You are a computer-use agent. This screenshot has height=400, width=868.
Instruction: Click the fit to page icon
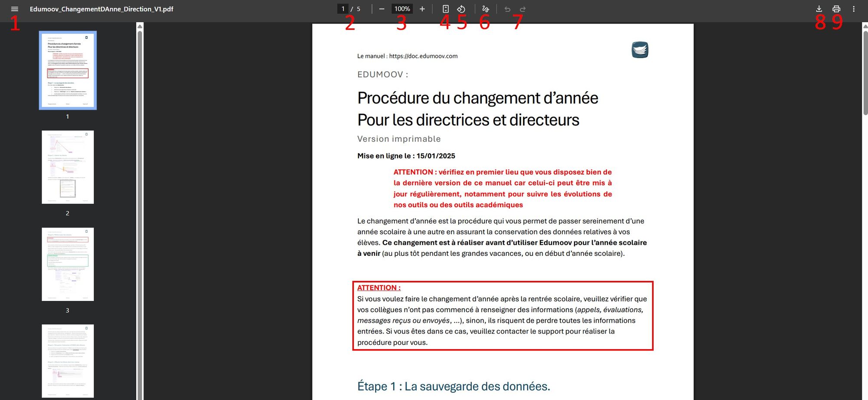point(445,9)
